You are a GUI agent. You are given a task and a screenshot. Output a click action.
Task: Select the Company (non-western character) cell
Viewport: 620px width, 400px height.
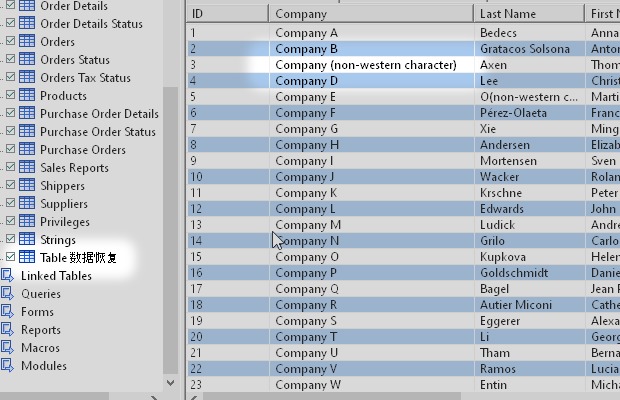365,65
